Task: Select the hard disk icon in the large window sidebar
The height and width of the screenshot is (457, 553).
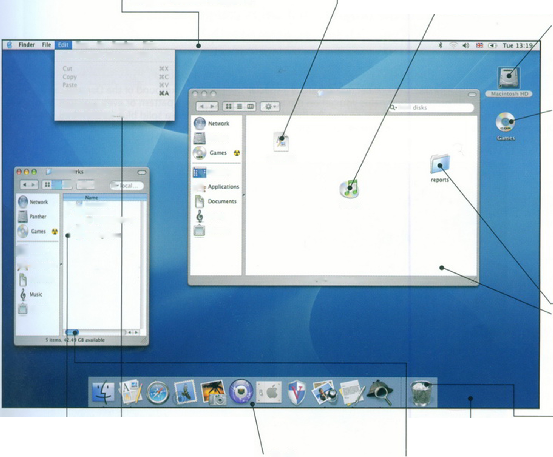Action: tap(200, 138)
